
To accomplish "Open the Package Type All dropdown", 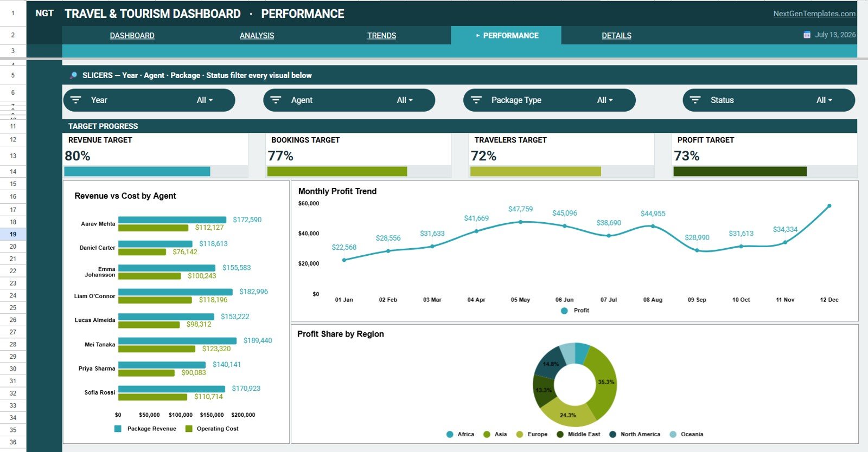I will 605,100.
